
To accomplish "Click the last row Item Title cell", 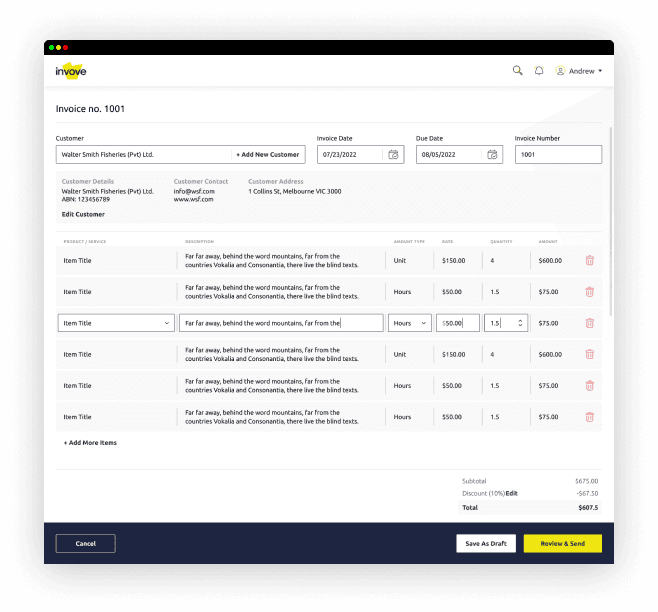I will tap(77, 417).
